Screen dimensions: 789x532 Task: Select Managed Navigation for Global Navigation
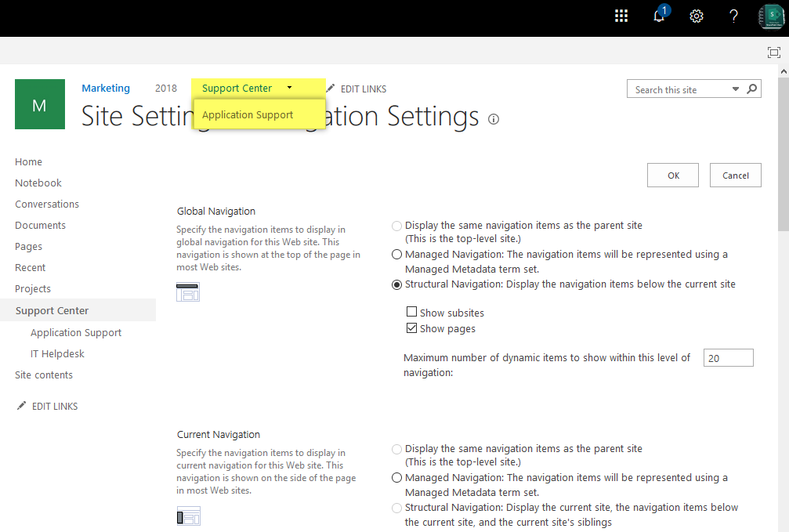pos(396,254)
